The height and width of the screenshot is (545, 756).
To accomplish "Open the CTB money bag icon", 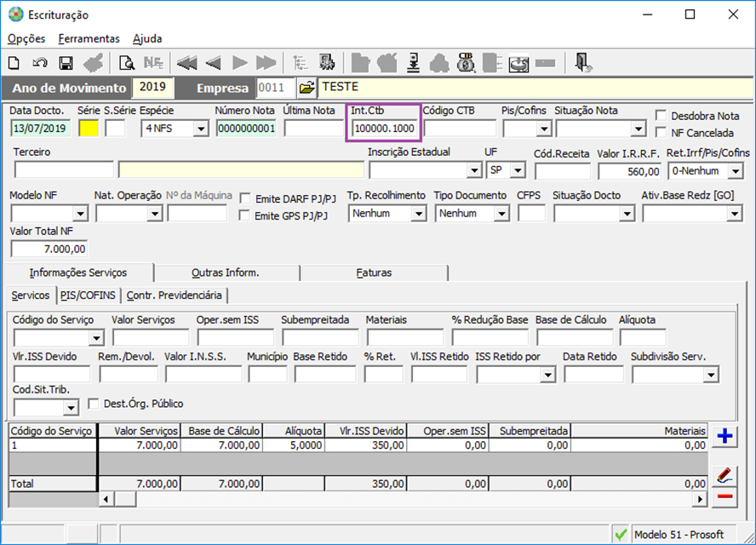I will click(x=466, y=63).
